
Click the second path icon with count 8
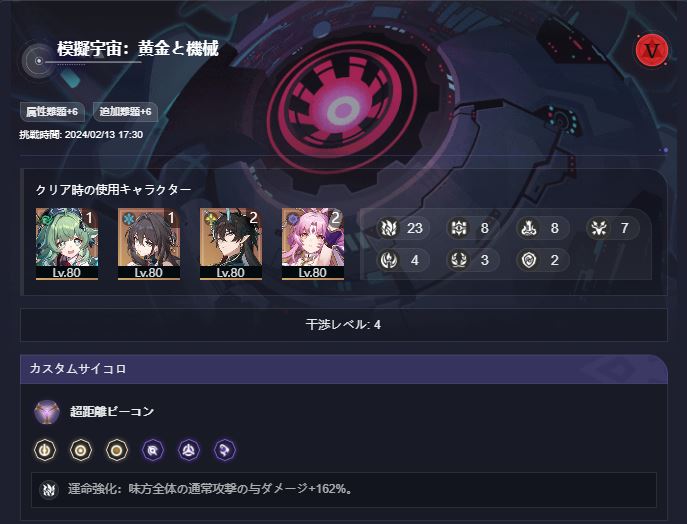click(x=529, y=228)
